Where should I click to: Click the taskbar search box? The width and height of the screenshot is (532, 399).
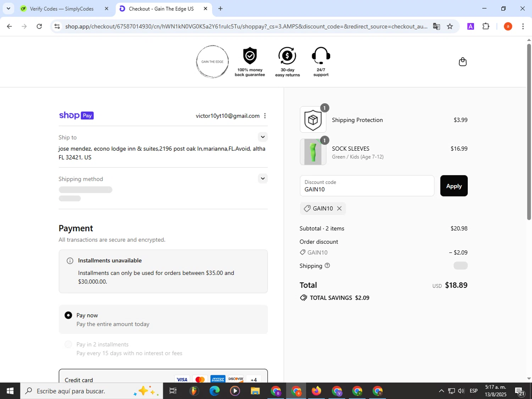[x=92, y=391]
